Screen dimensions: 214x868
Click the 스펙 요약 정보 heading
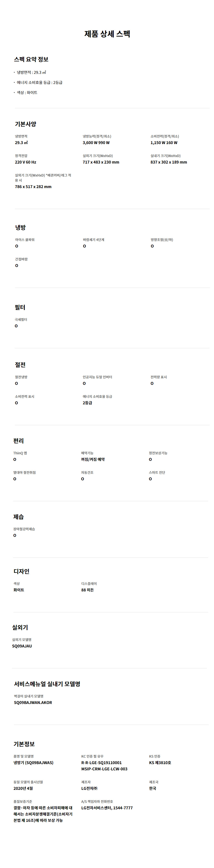[31, 60]
